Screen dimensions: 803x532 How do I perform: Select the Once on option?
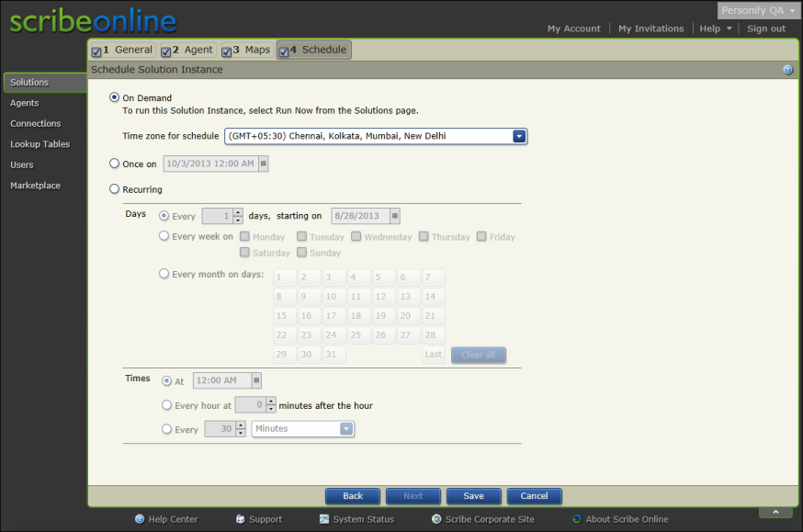coord(114,164)
